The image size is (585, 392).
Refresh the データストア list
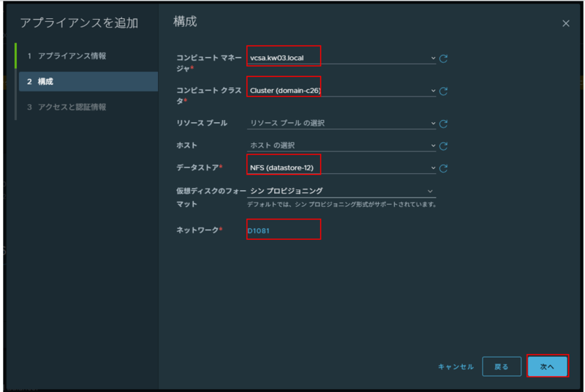pyautogui.click(x=443, y=168)
